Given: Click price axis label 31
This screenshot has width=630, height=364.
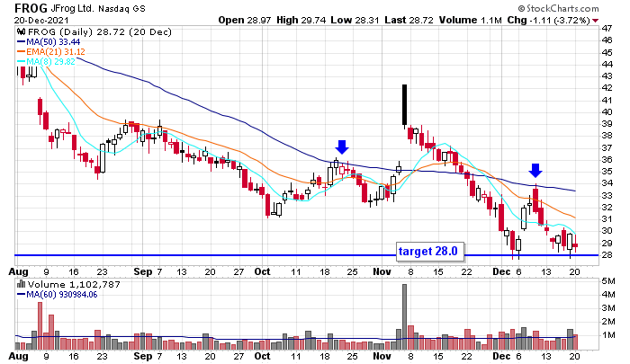Looking at the screenshot, I should pyautogui.click(x=607, y=219).
